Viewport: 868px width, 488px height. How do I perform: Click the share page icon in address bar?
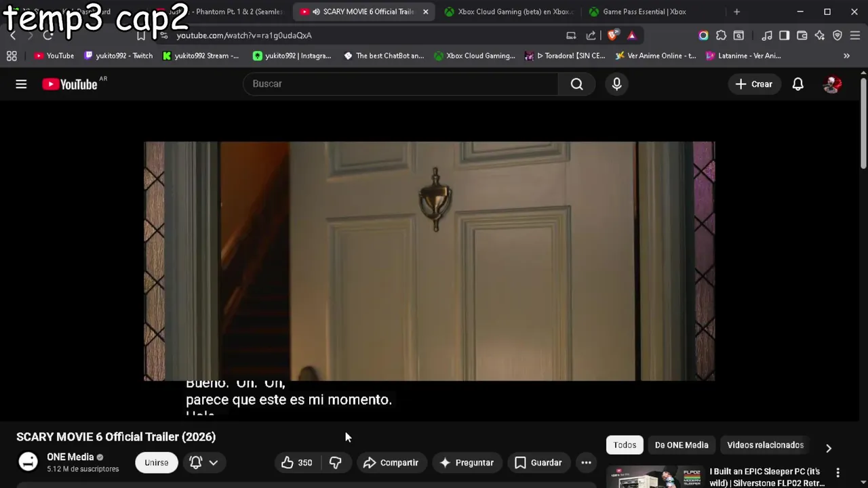pyautogui.click(x=591, y=35)
